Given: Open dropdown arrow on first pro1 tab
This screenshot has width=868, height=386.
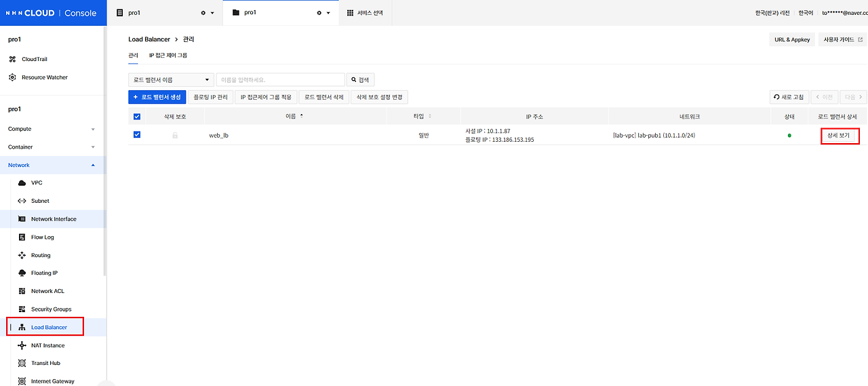Looking at the screenshot, I should [x=212, y=13].
